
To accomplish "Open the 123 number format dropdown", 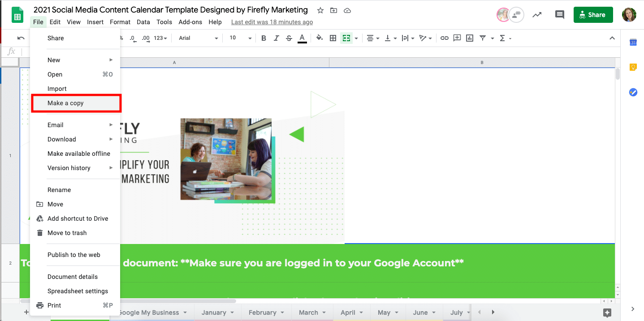I will point(160,38).
